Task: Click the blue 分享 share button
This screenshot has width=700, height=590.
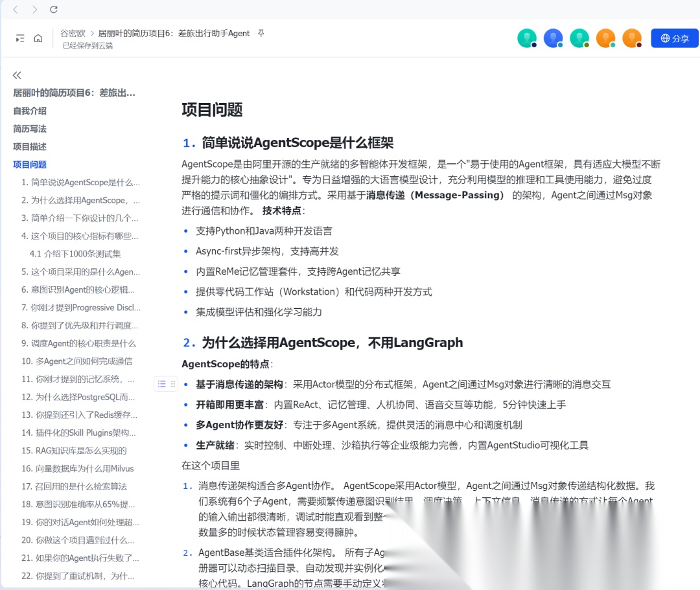Action: coord(675,38)
